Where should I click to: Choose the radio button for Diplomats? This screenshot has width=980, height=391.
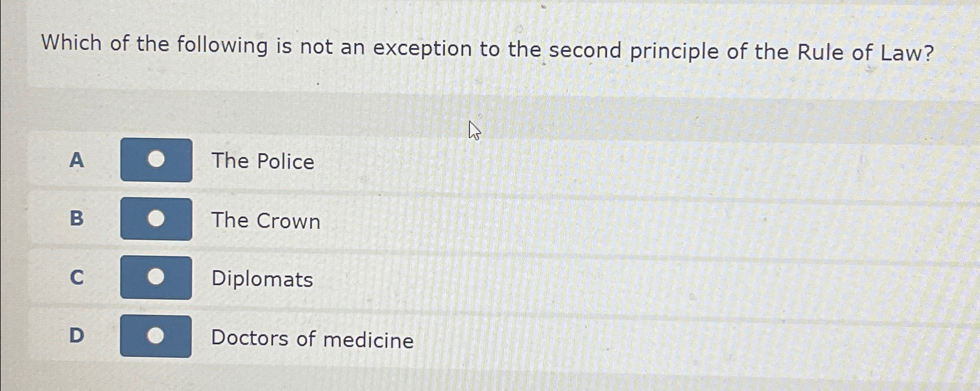click(155, 278)
